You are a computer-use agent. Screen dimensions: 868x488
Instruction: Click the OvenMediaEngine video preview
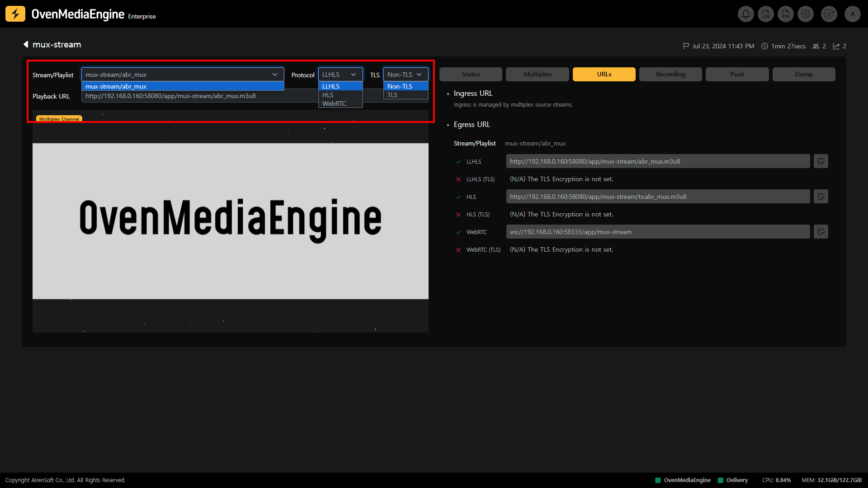[230, 221]
